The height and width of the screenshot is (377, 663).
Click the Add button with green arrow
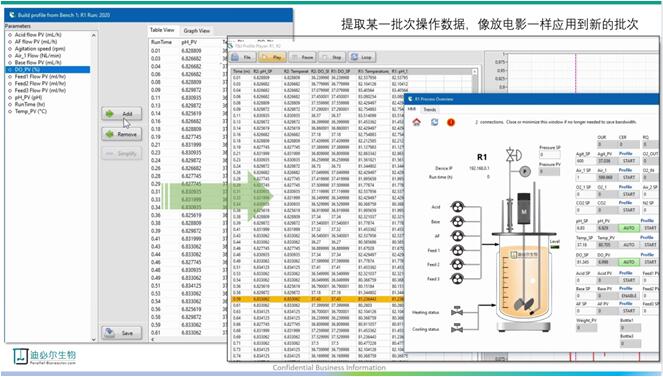(121, 114)
